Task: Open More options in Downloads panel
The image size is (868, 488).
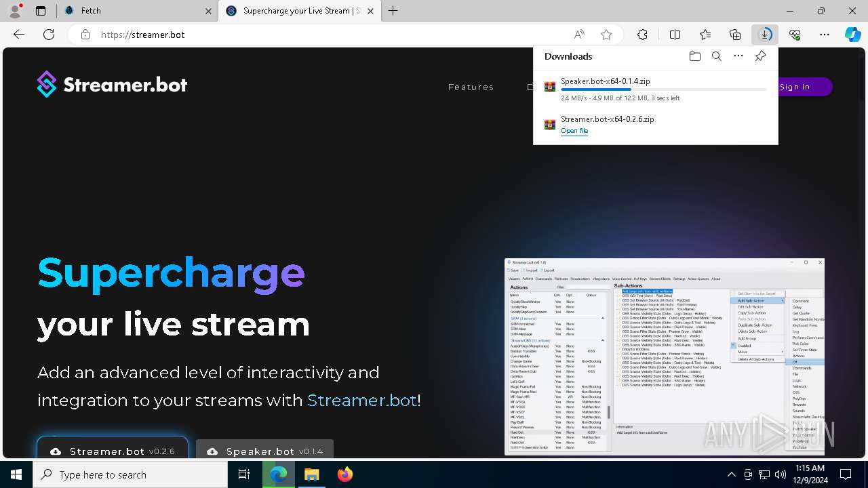Action: 738,56
